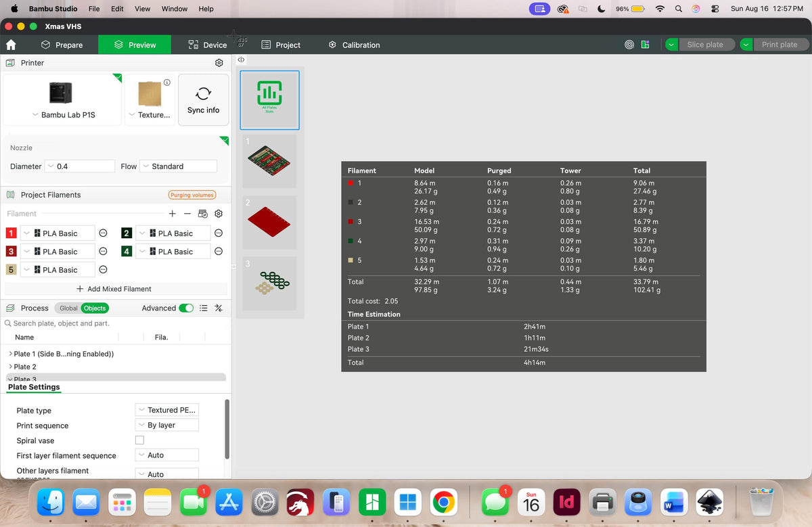Screen dimensions: 812x527
Task: Open Inkscape from the Dock
Action: (709, 503)
